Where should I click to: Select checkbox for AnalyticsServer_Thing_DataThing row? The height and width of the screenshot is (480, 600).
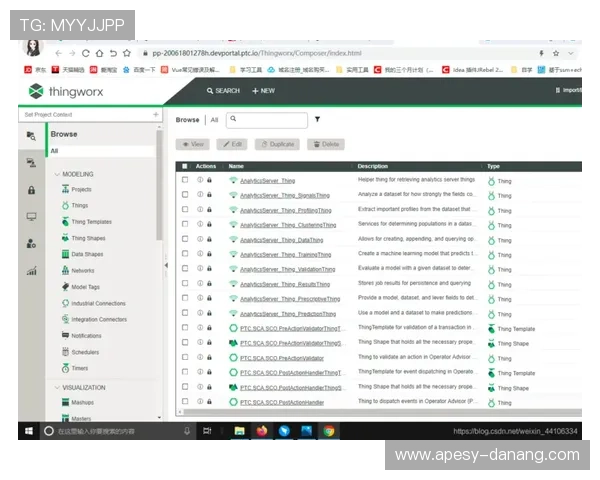184,240
